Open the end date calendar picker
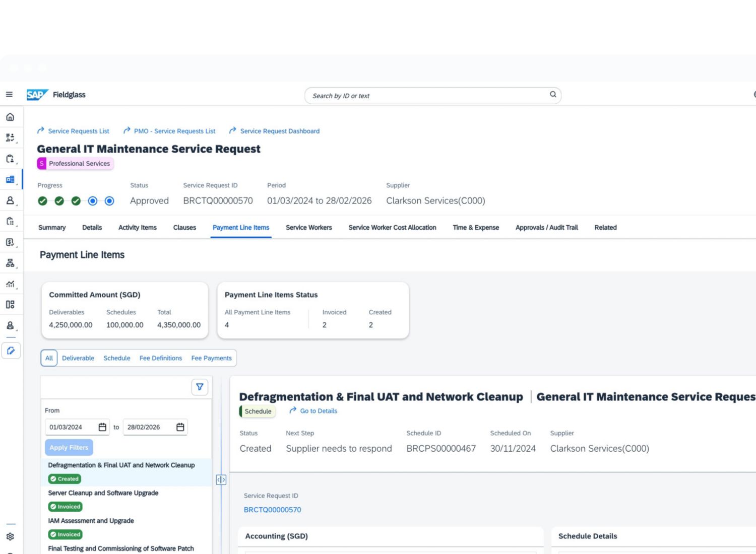 [180, 427]
